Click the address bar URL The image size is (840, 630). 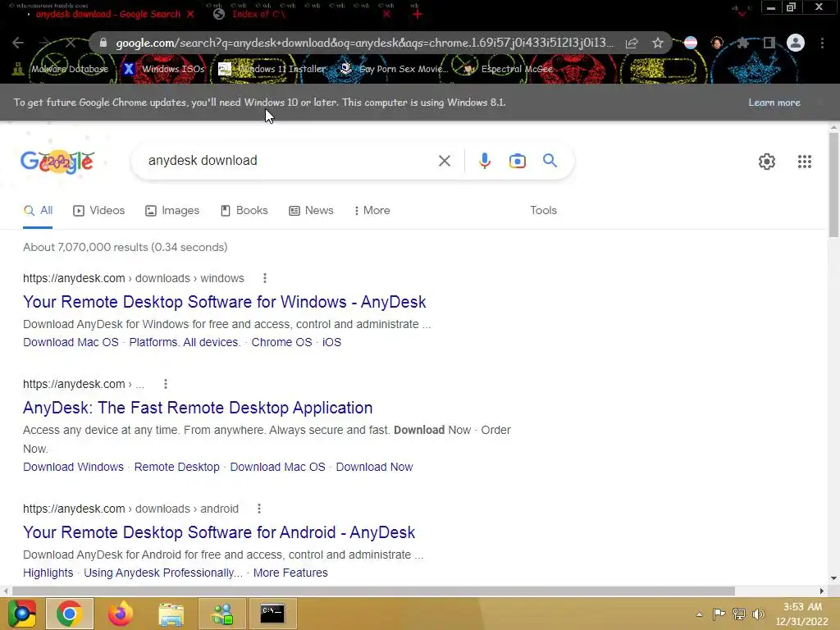click(364, 43)
